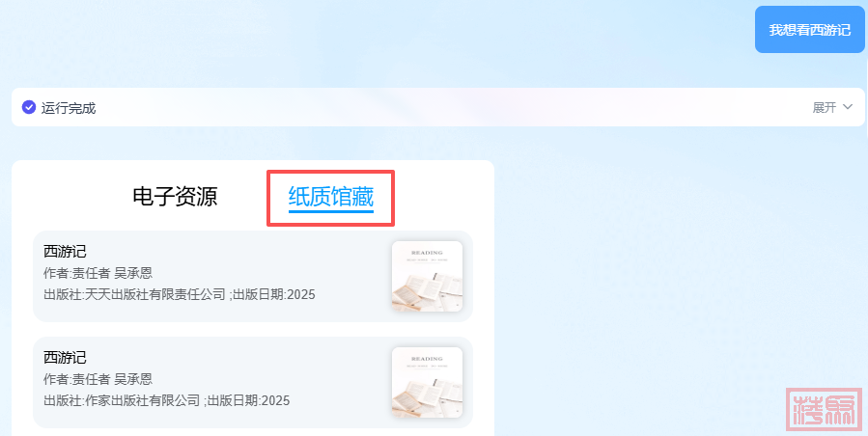The height and width of the screenshot is (436, 868).
Task: Click the author line in the first 西游记 result
Action: [98, 273]
